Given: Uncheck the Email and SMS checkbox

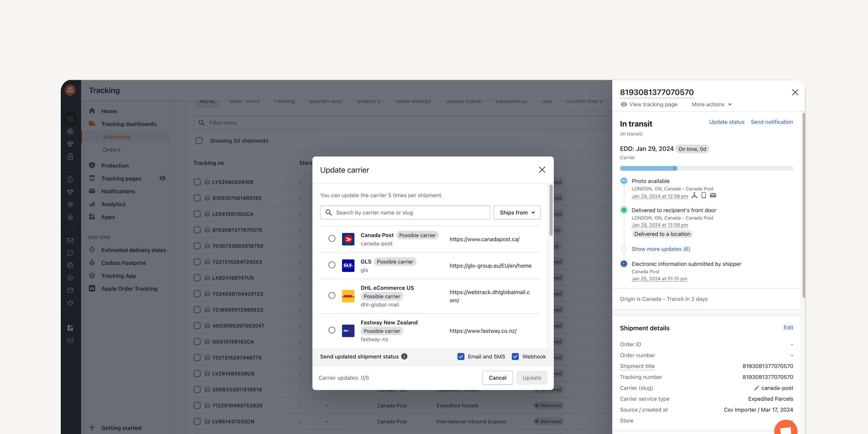Looking at the screenshot, I should [461, 356].
